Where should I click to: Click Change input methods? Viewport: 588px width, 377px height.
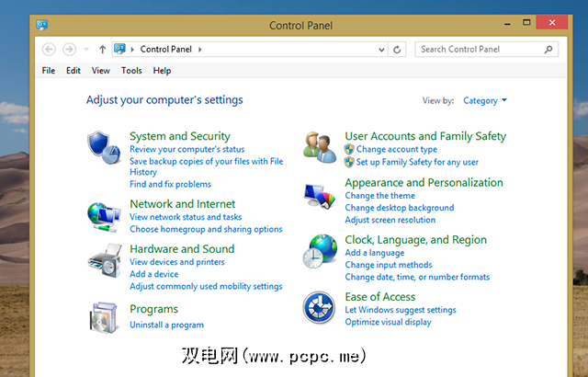coord(389,265)
